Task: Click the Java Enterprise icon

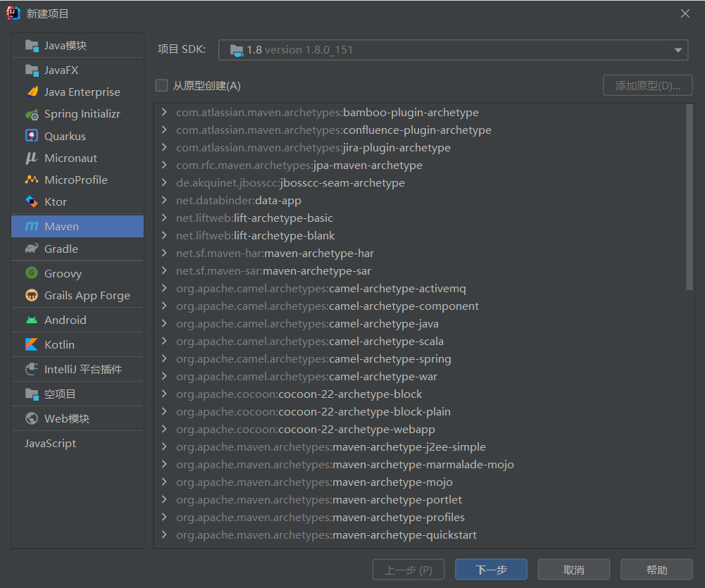Action: point(32,92)
